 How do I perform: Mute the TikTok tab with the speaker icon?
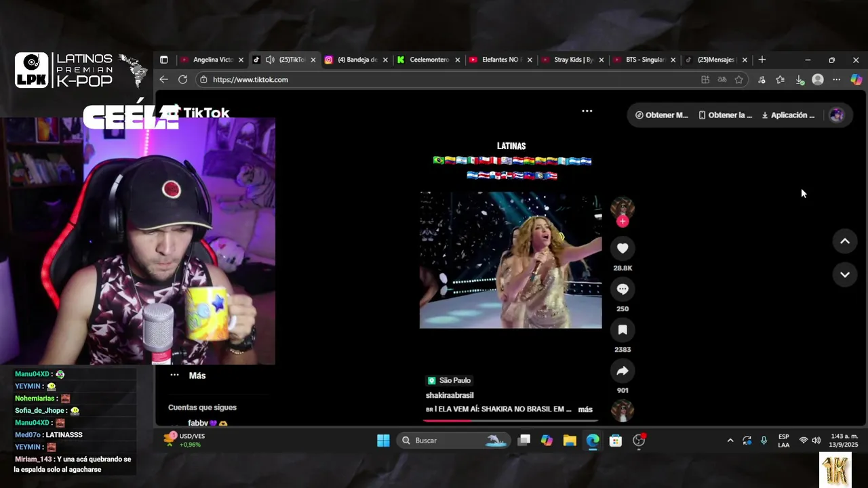click(x=270, y=60)
